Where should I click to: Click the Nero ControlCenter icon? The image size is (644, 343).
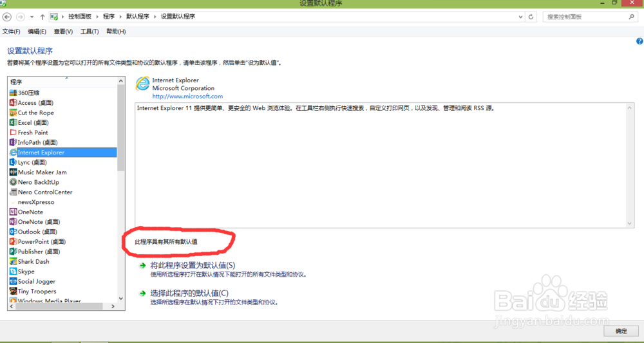point(13,192)
